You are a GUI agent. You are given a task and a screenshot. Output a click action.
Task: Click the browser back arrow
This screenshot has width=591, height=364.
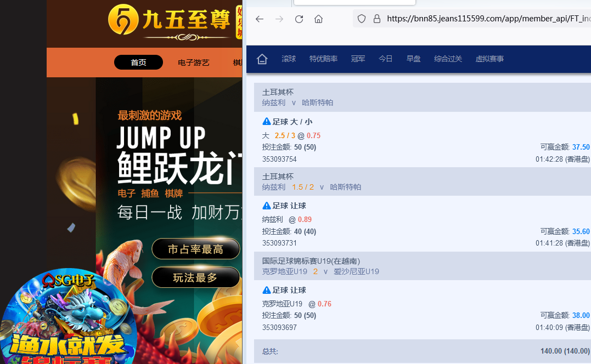[x=260, y=19]
